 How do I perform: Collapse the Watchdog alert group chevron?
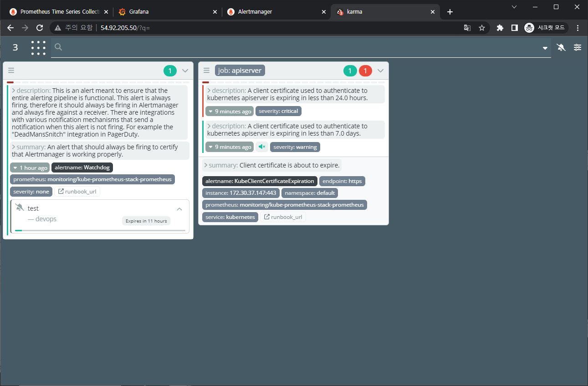tap(185, 71)
